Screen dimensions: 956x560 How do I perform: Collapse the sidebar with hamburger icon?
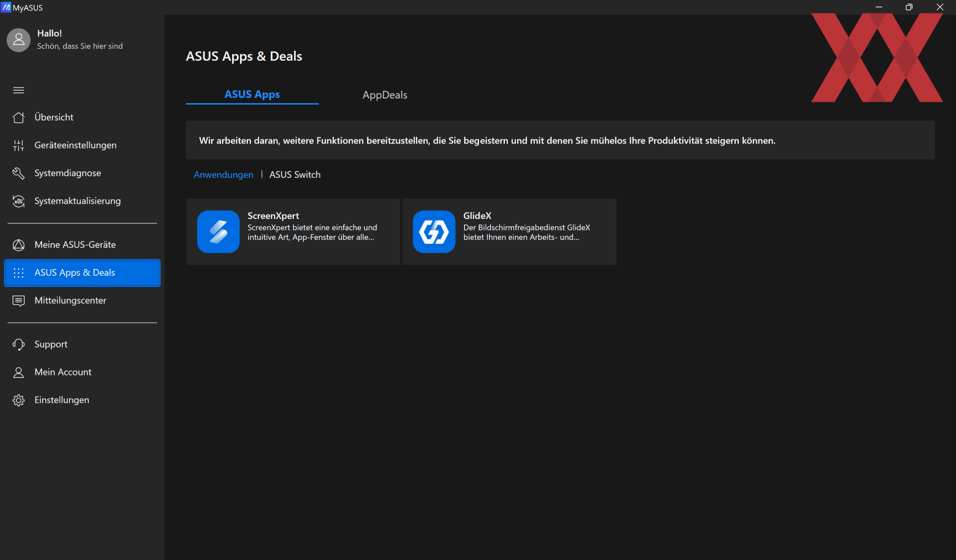pos(18,90)
